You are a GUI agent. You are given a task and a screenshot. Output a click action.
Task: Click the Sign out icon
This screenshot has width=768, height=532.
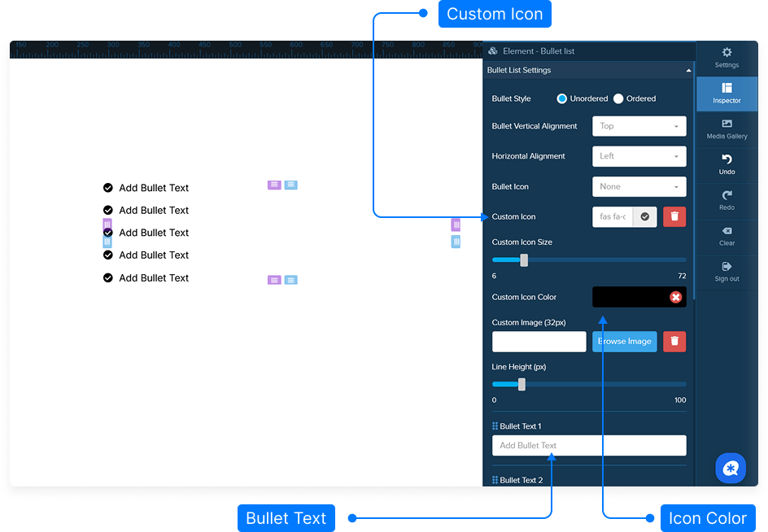(727, 267)
